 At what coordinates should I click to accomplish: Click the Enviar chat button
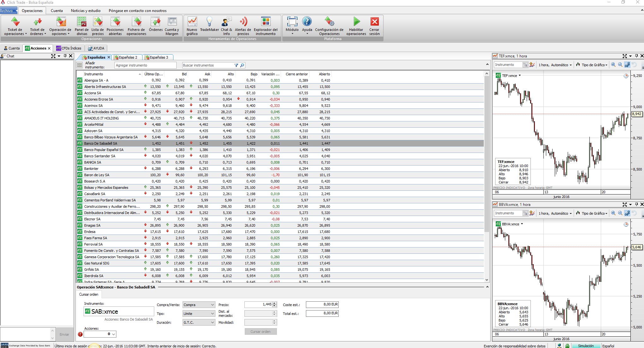click(64, 334)
